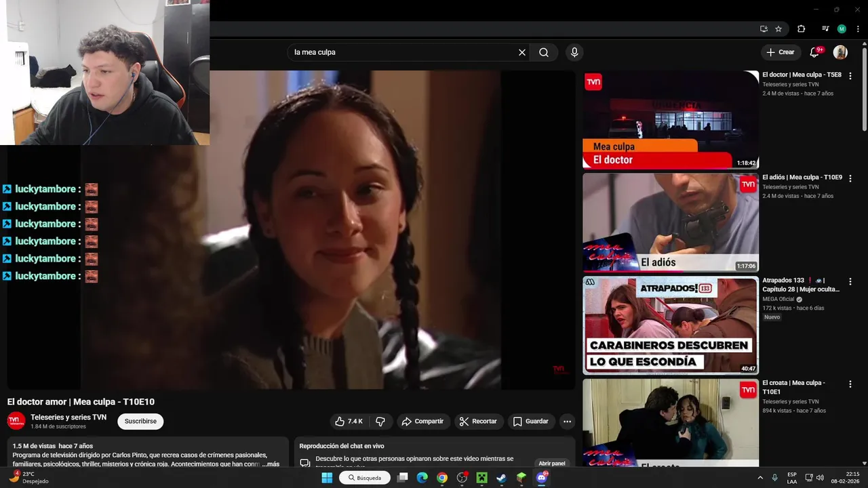Open Teleseries y series TVN channel avatar

click(x=16, y=421)
